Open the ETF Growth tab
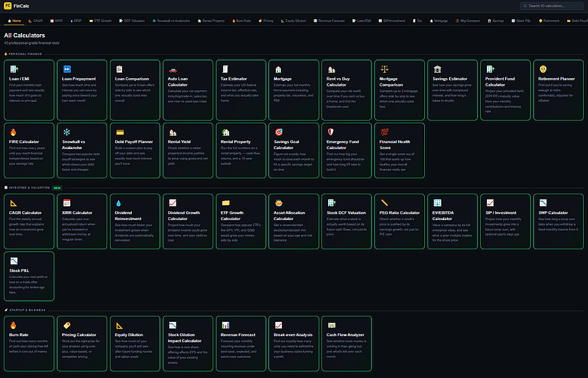This screenshot has height=378, width=588. 101,21
